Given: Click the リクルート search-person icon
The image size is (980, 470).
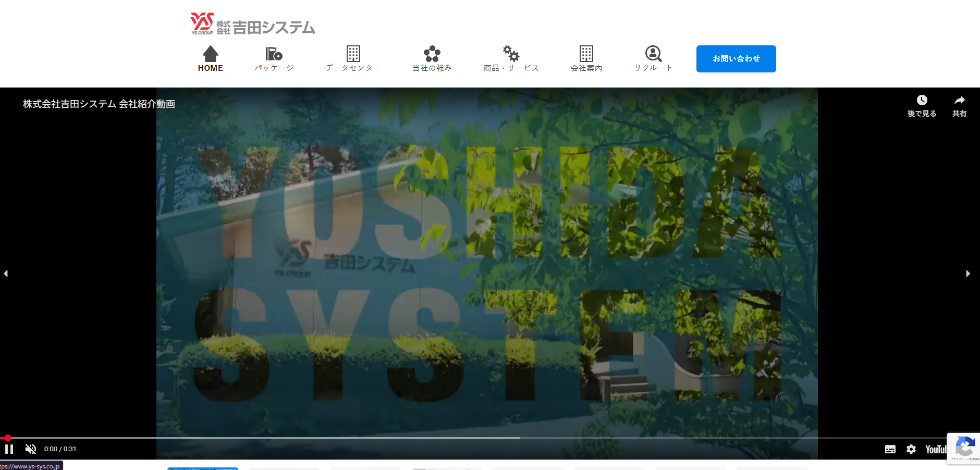Looking at the screenshot, I should point(653,54).
